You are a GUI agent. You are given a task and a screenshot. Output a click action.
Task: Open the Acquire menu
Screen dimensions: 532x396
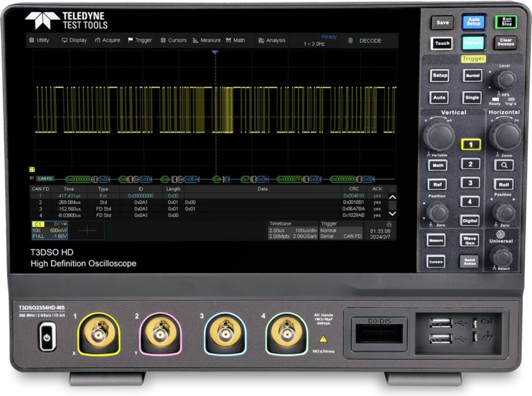point(108,40)
